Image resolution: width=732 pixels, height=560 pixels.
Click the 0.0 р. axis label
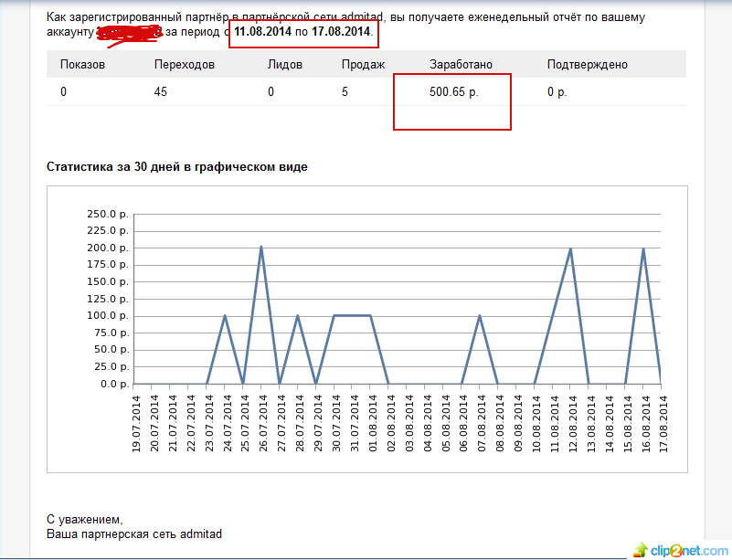point(114,384)
